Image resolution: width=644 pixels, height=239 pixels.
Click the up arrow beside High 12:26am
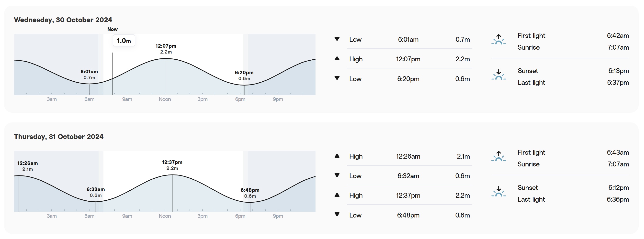click(x=337, y=156)
